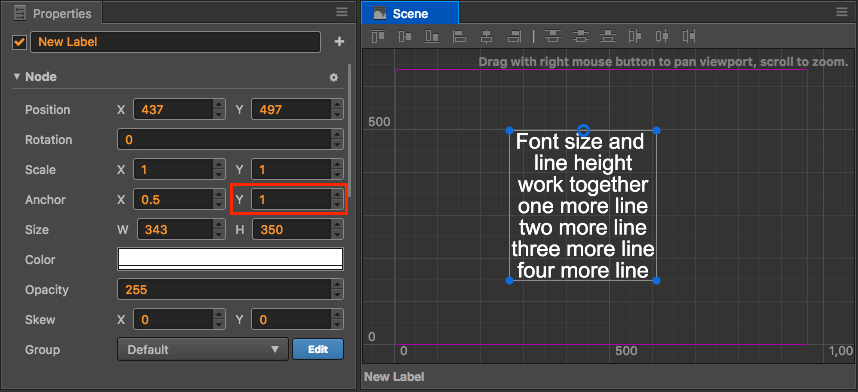This screenshot has width=858, height=392.
Task: Decrease Opacity with its down arrow
Action: 337,295
